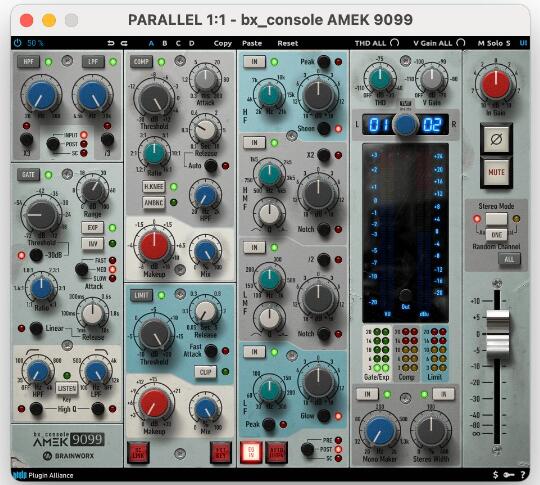The width and height of the screenshot is (540, 485).
Task: Click the ONE random channel button
Action: [496, 235]
